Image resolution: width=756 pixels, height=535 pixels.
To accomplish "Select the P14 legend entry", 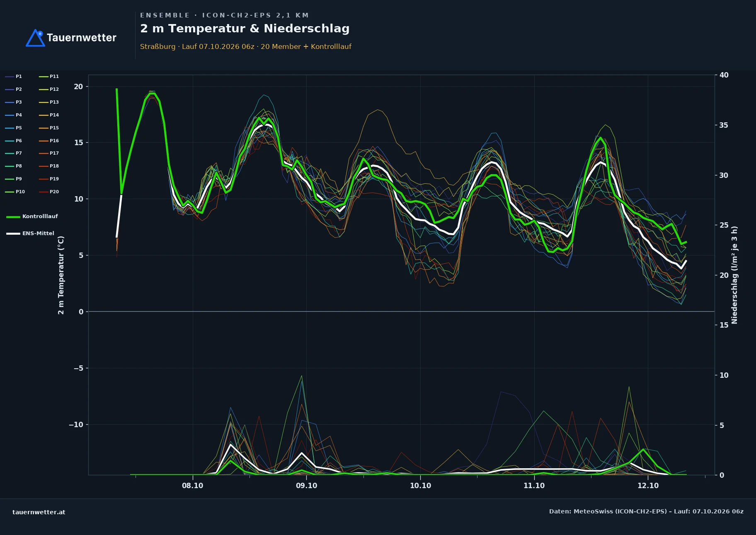I will 49,115.
